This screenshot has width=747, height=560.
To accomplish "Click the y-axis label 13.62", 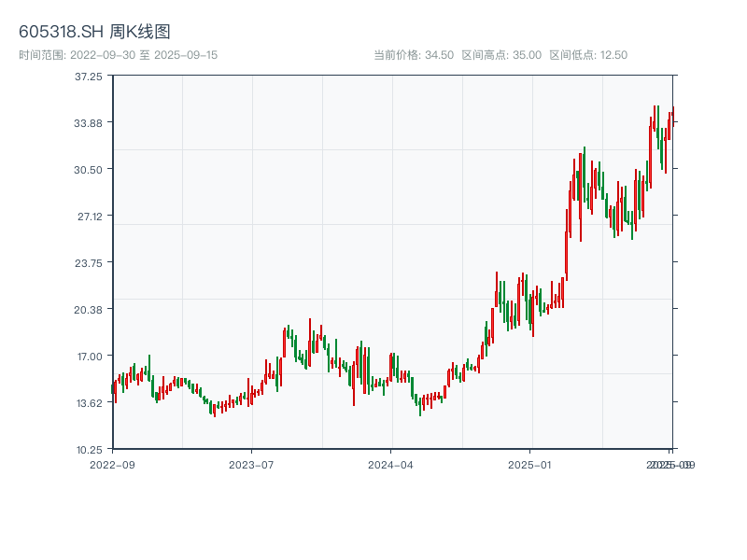I will 90,403.
